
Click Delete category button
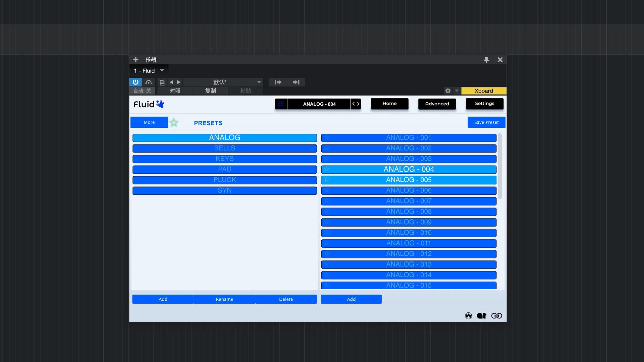(286, 299)
